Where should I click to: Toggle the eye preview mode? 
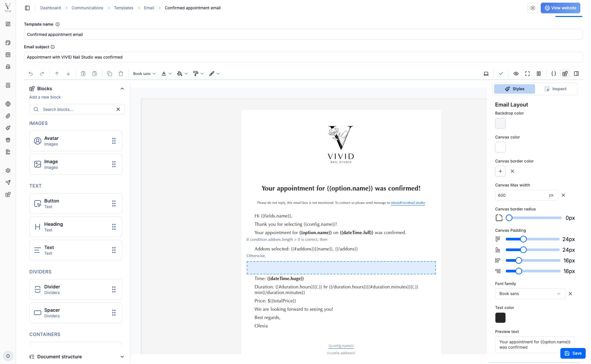tap(516, 74)
